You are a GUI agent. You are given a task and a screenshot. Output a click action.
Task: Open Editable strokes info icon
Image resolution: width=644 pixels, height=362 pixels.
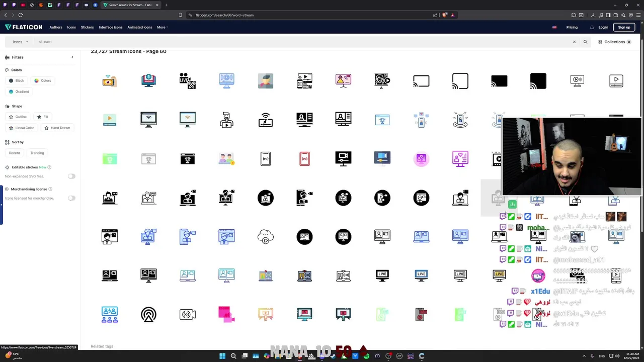tap(49, 167)
